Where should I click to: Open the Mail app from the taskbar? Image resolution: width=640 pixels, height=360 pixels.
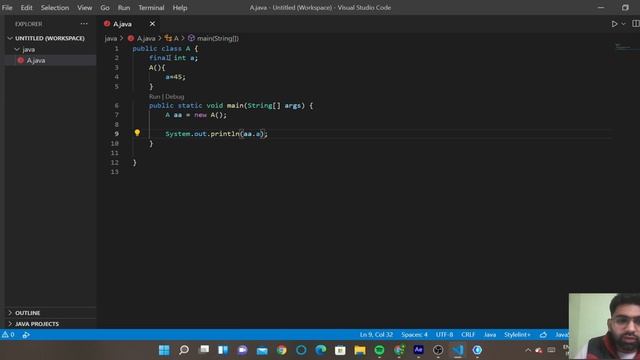[262, 350]
